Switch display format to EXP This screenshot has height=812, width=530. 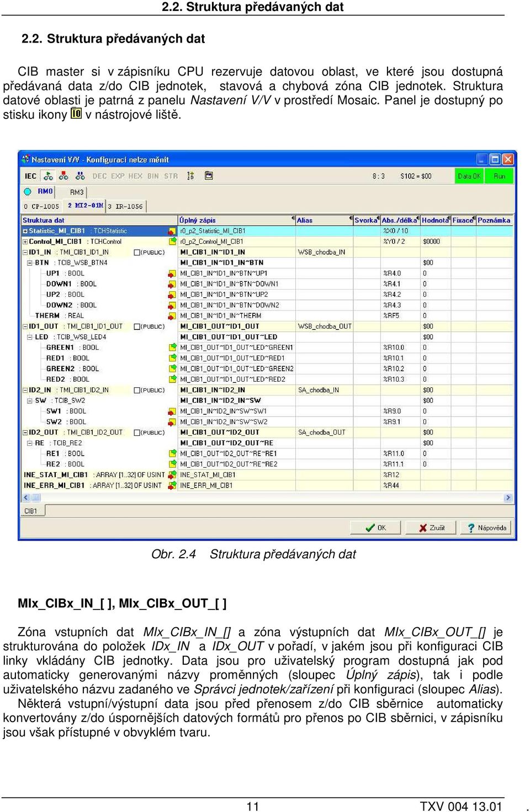tap(118, 176)
